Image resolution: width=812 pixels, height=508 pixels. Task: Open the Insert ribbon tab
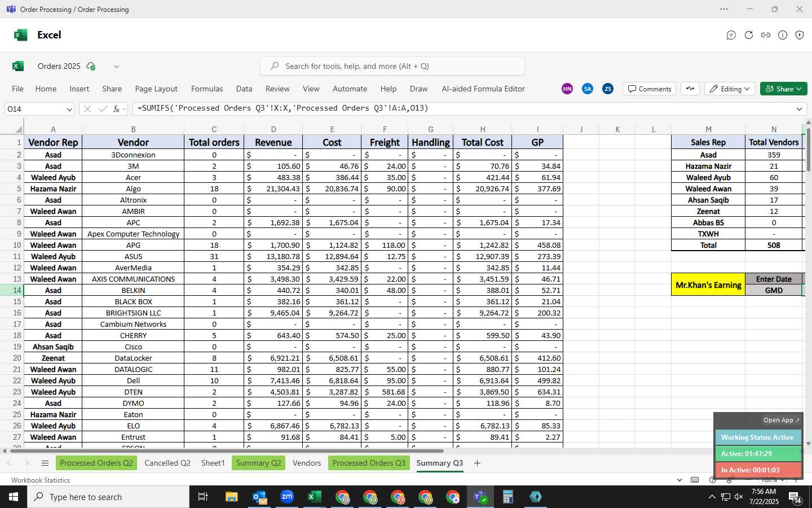tap(80, 89)
